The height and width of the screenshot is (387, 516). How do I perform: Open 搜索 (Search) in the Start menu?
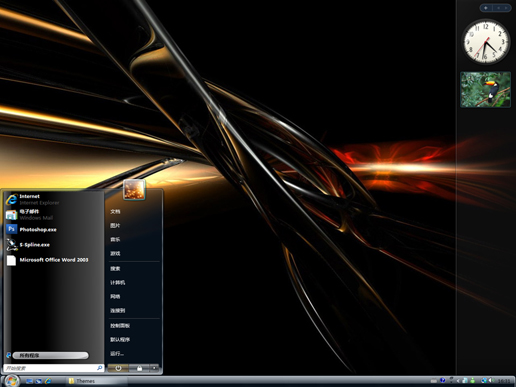115,269
